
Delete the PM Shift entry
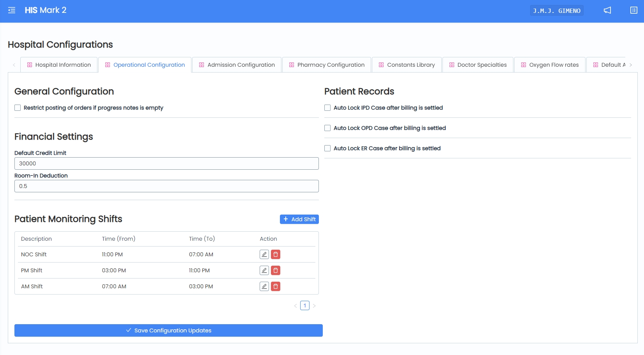pyautogui.click(x=276, y=270)
